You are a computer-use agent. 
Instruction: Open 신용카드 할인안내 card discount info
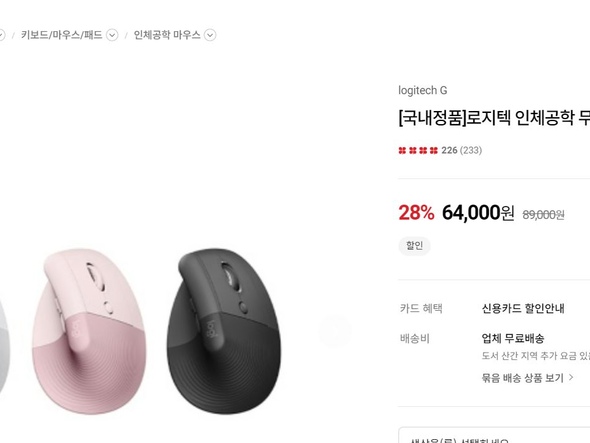pos(523,309)
